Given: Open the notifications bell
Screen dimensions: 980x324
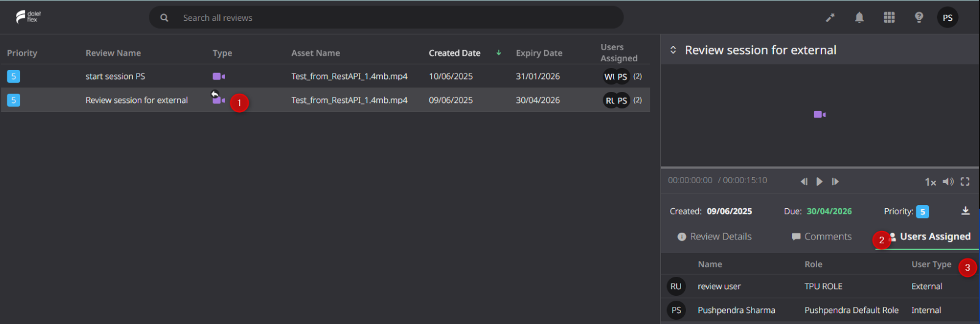Looking at the screenshot, I should tap(859, 18).
